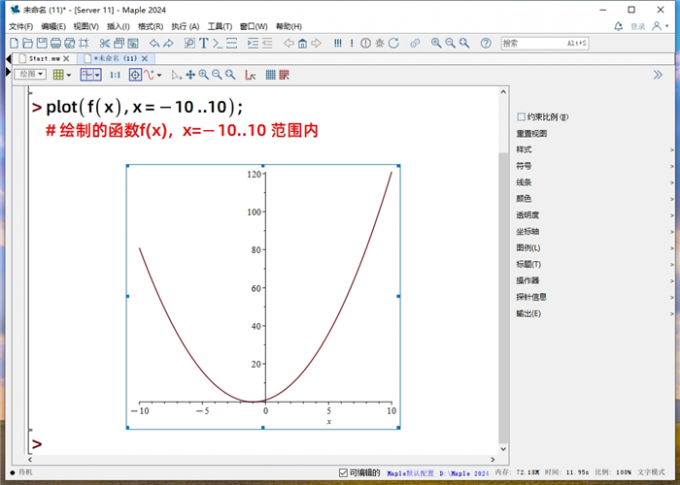Open the 插入(I) menu

117,26
